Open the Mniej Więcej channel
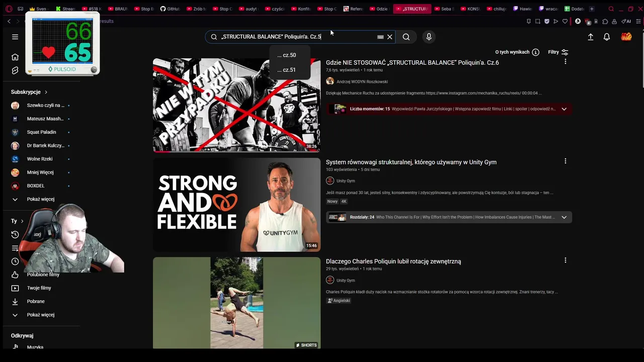The width and height of the screenshot is (644, 362). pyautogui.click(x=40, y=172)
